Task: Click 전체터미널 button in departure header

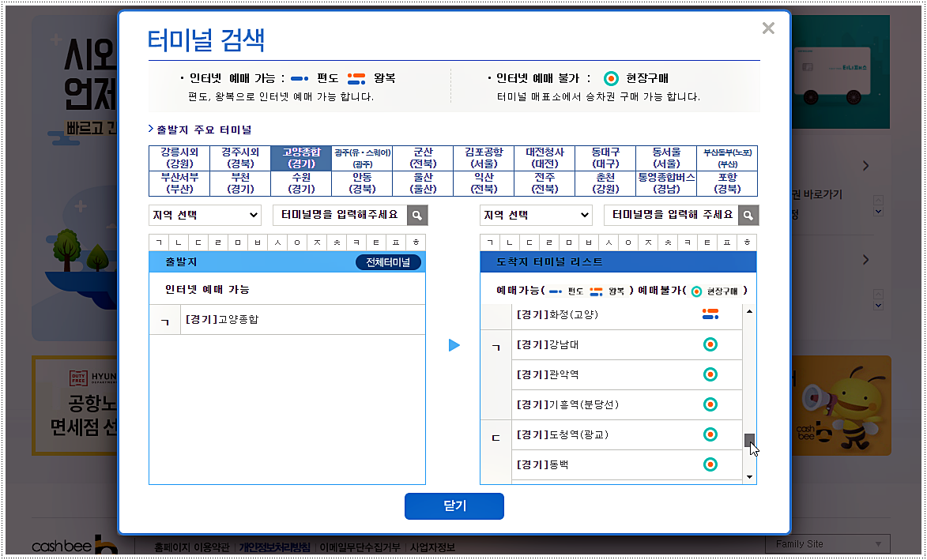Action: 388,262
